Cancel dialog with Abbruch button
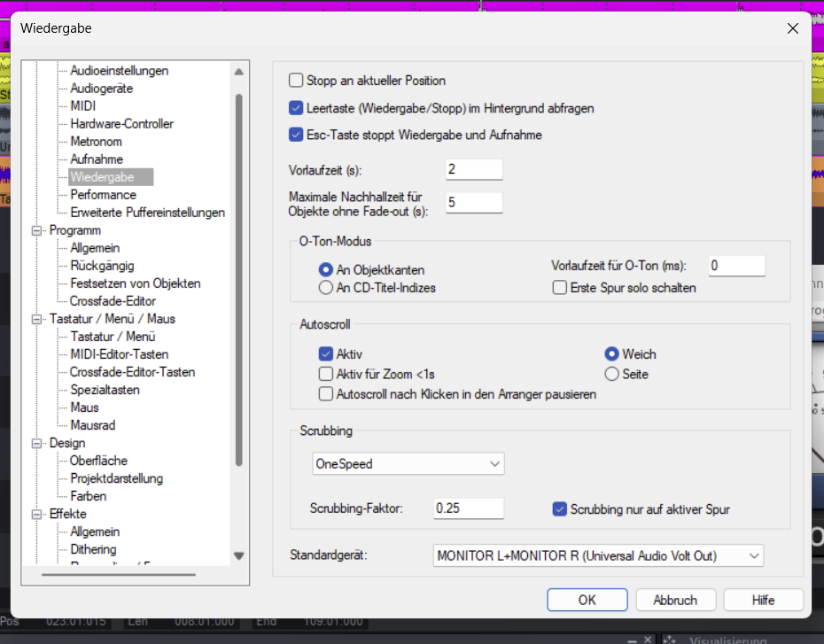The width and height of the screenshot is (824, 644). pos(675,600)
